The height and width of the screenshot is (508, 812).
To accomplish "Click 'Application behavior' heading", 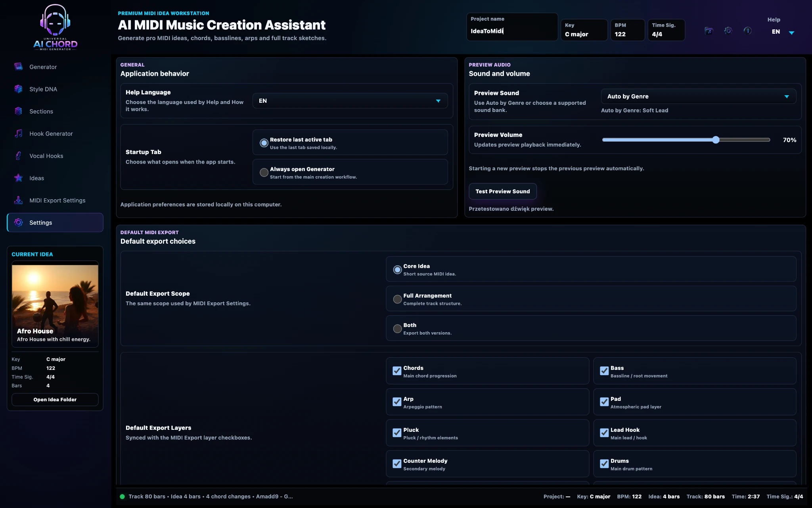I will 155,73.
